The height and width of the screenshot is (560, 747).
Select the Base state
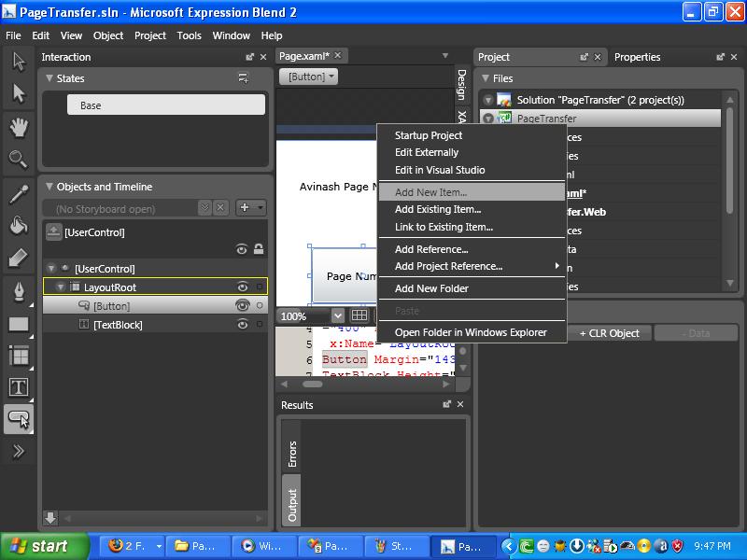point(166,105)
